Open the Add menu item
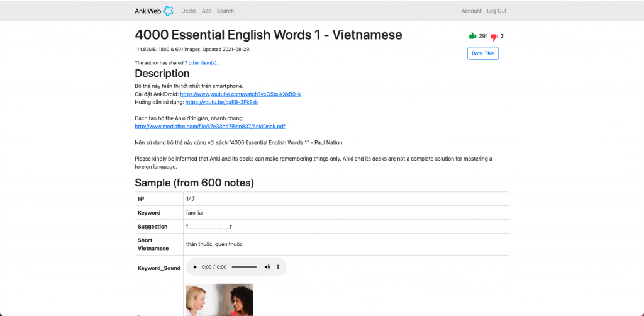Screen dimensions: 644x316 coord(206,11)
